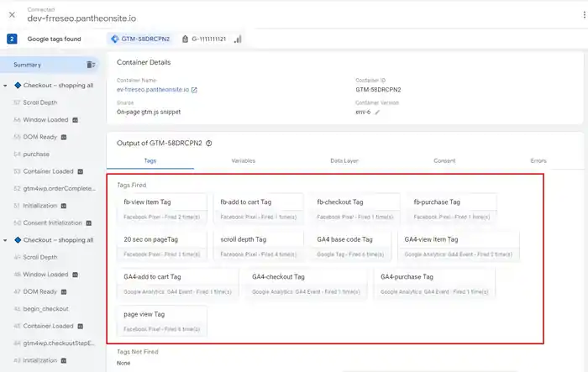This screenshot has width=588, height=372.
Task: Open the three-dot overflow menu
Action: pos(584,14)
